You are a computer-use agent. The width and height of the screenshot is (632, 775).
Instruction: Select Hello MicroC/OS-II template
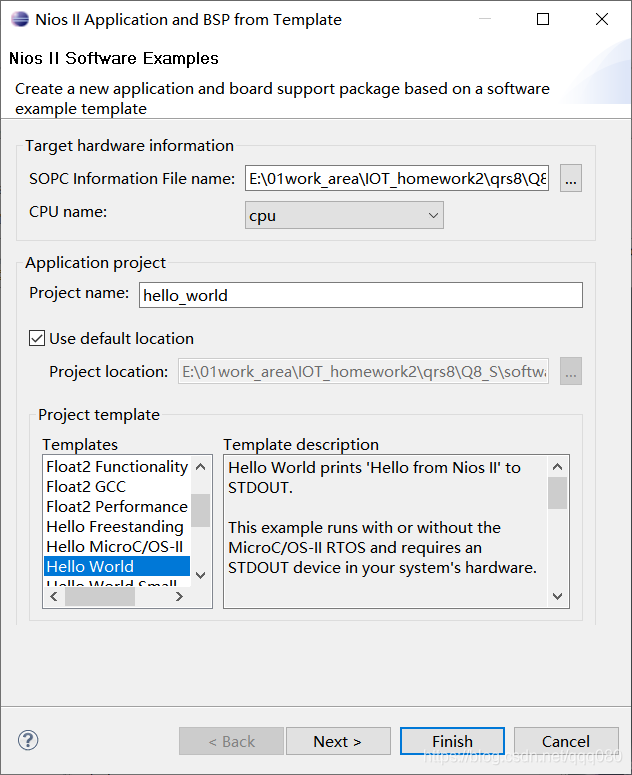pos(115,546)
